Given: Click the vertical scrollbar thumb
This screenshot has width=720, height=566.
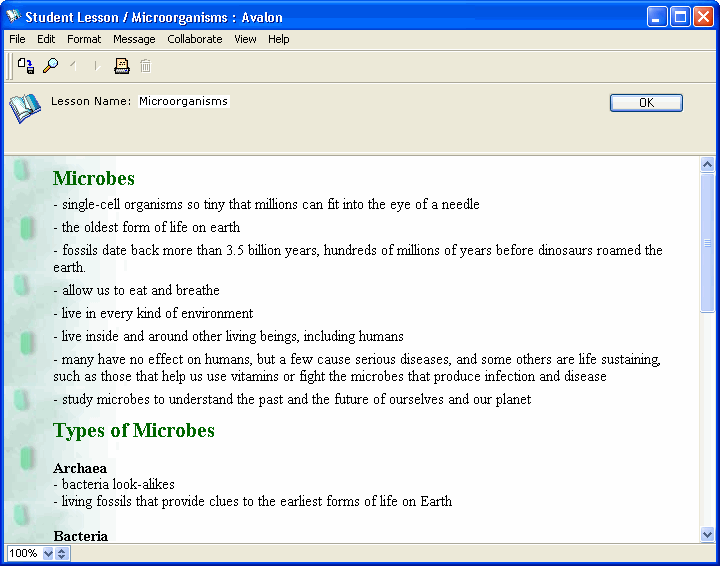Looking at the screenshot, I should click(708, 242).
